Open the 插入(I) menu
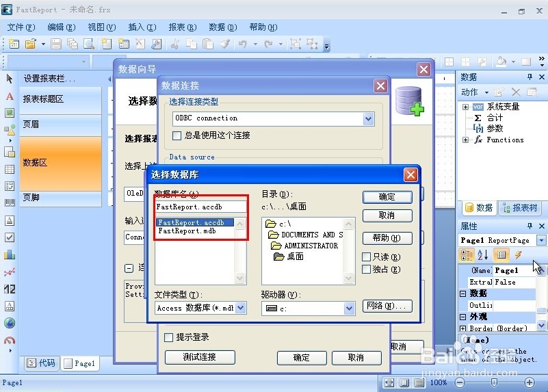548x392 pixels. click(142, 27)
